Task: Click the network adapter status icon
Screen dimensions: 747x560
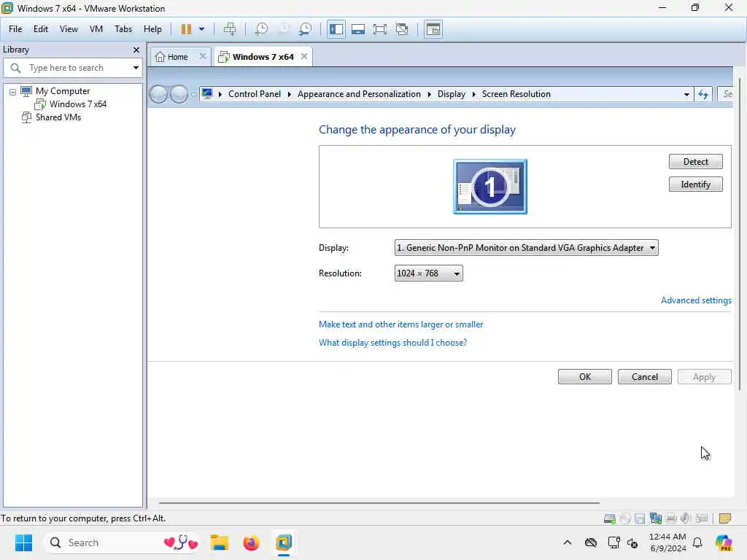Action: (x=656, y=518)
